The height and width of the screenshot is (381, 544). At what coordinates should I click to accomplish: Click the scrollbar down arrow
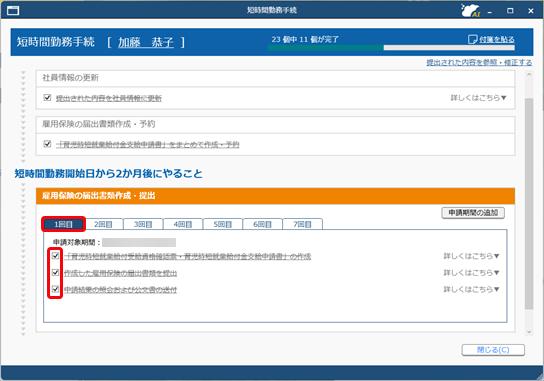529,332
